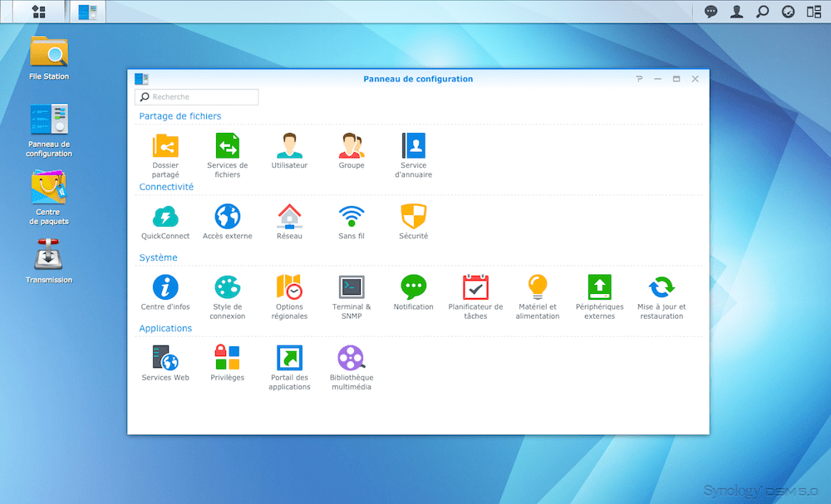Click the Connectivité section heading
This screenshot has width=831, height=504.
166,187
